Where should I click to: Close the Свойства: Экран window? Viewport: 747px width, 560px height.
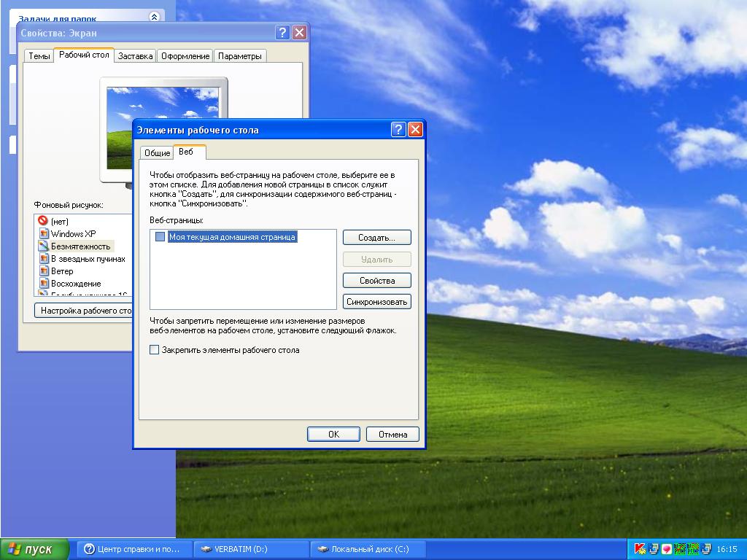click(299, 32)
